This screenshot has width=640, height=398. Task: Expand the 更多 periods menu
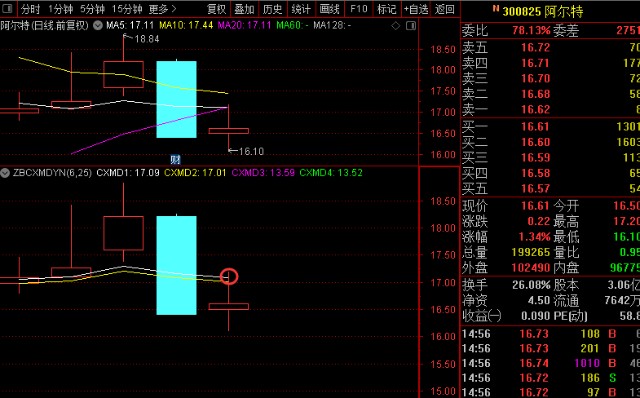[162, 9]
